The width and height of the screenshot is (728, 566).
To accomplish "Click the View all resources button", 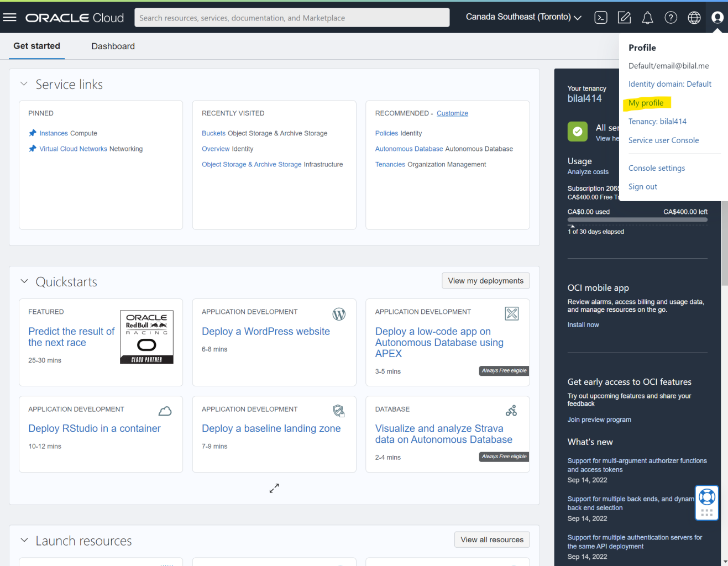I will coord(492,539).
